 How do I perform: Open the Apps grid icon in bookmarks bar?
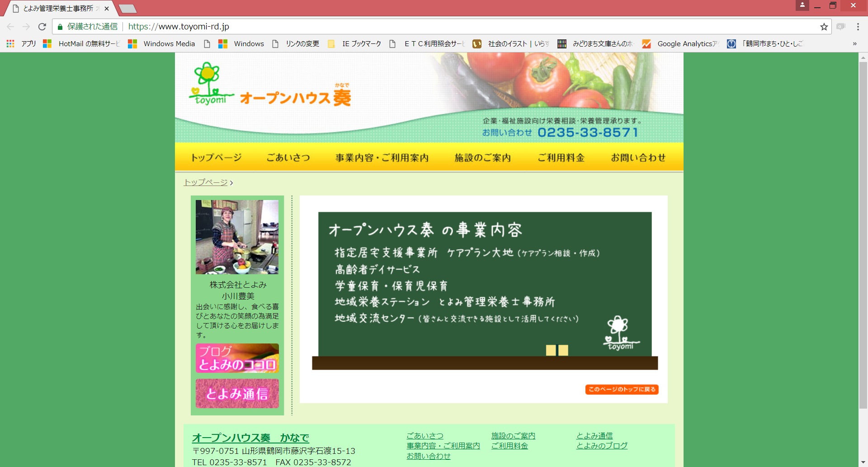click(10, 43)
